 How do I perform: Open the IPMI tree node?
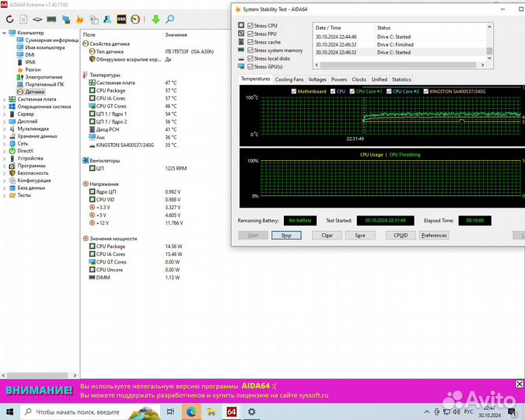point(30,62)
